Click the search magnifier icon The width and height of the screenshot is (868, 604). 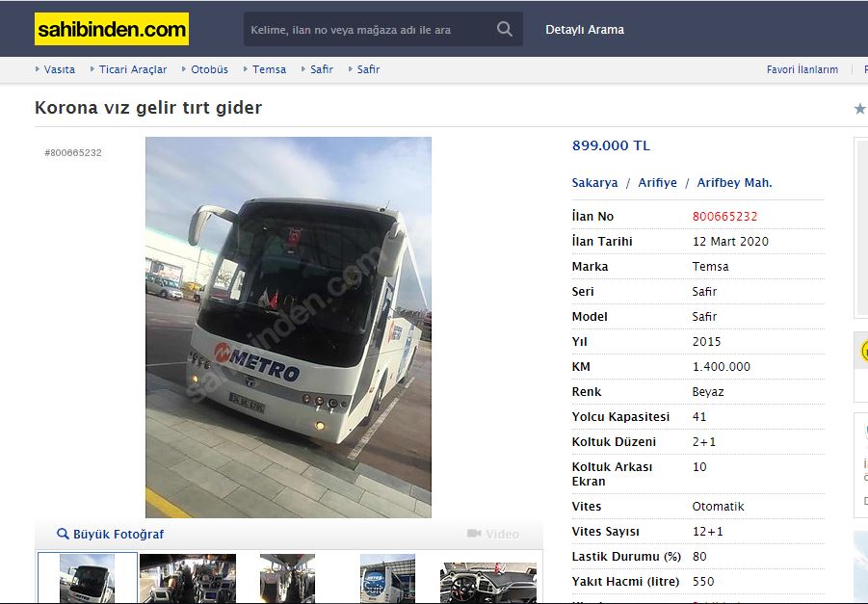[504, 29]
